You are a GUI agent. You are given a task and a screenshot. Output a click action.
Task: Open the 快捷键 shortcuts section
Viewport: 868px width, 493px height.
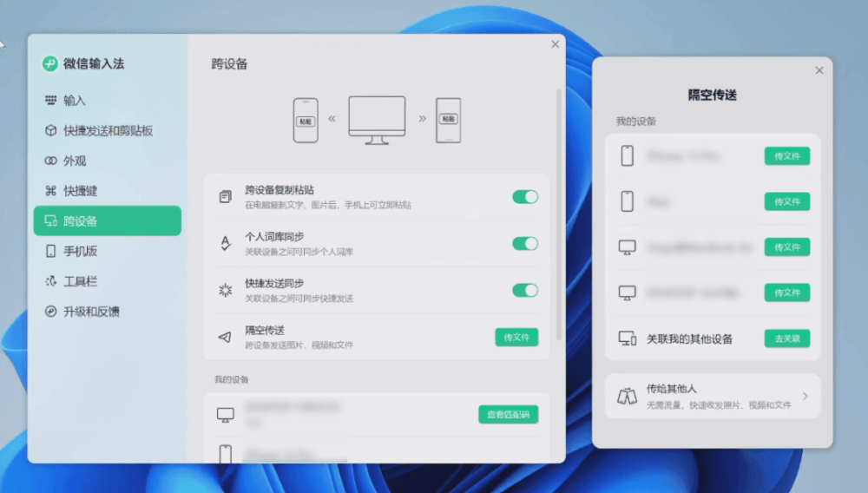[108, 191]
